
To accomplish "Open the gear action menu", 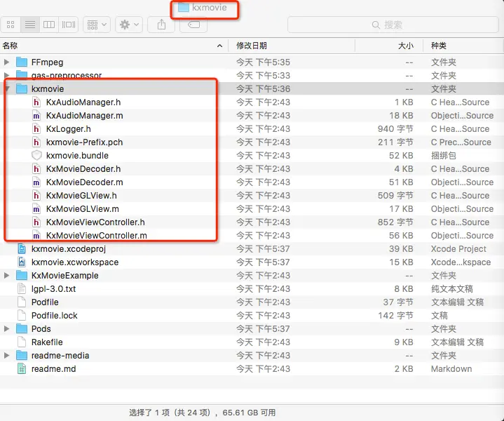I will pos(129,25).
